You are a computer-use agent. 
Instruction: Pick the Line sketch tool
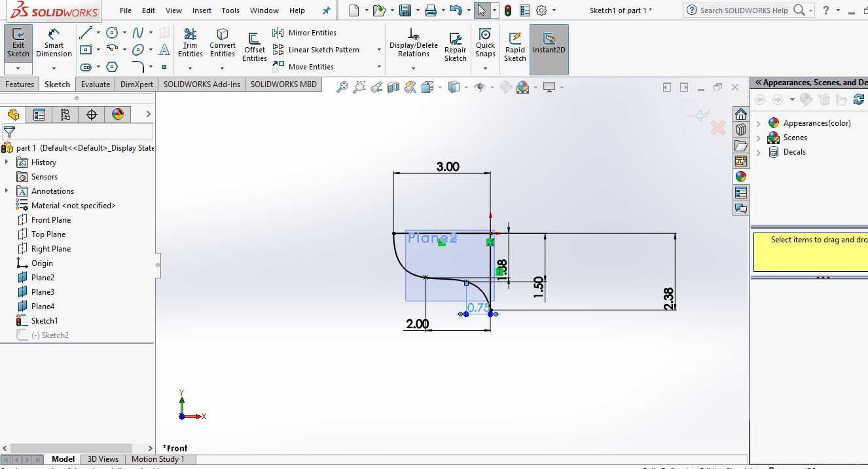[x=86, y=33]
